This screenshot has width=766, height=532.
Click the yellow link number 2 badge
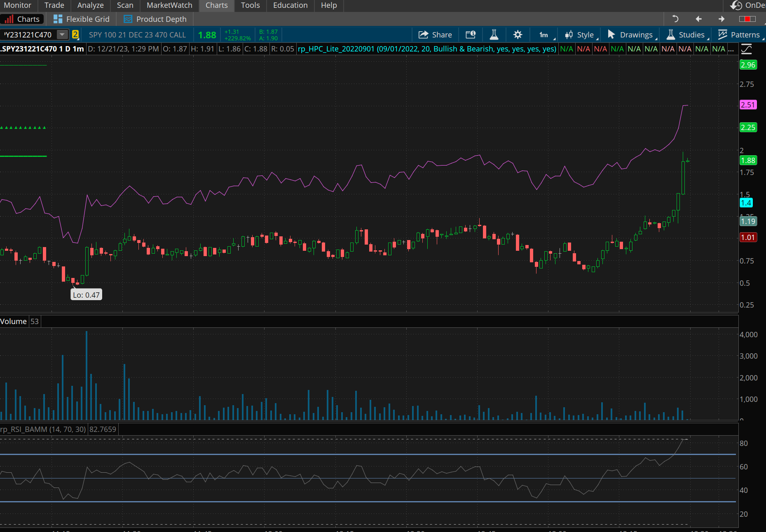click(75, 35)
